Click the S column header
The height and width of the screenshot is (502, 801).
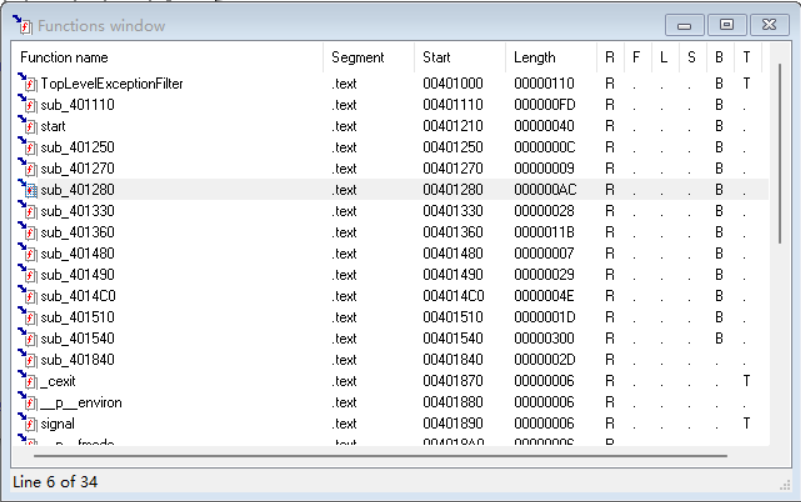[x=693, y=57]
